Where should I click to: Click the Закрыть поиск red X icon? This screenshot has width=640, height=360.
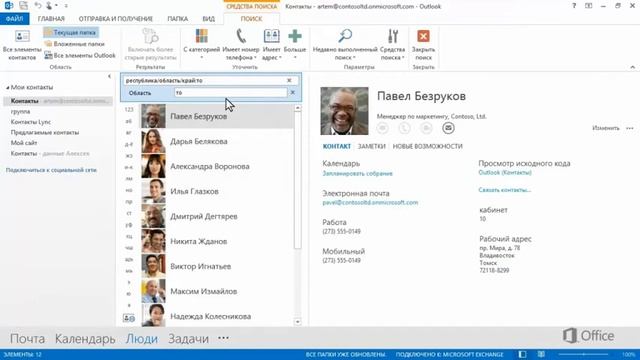click(x=423, y=36)
